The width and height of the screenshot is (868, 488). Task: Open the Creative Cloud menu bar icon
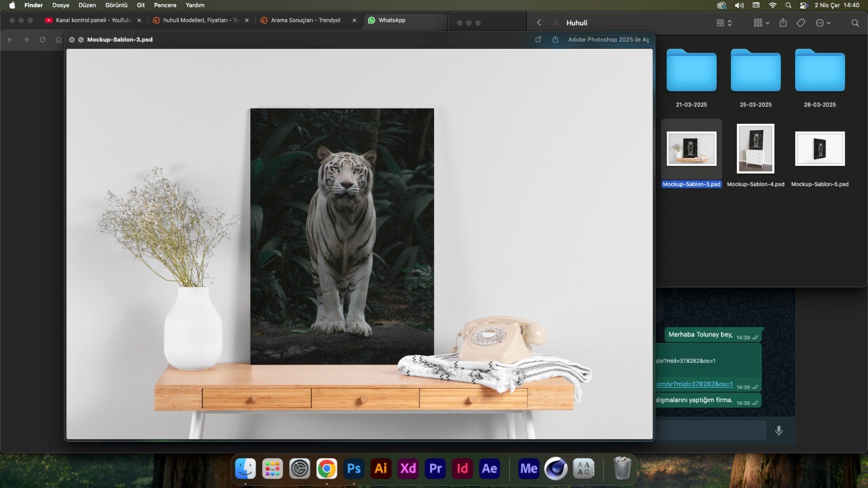722,5
